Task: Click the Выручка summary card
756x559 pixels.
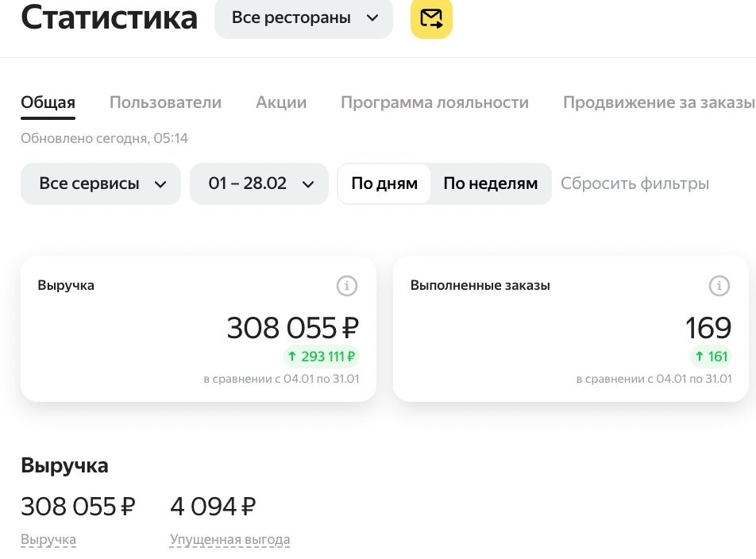Action: point(199,329)
